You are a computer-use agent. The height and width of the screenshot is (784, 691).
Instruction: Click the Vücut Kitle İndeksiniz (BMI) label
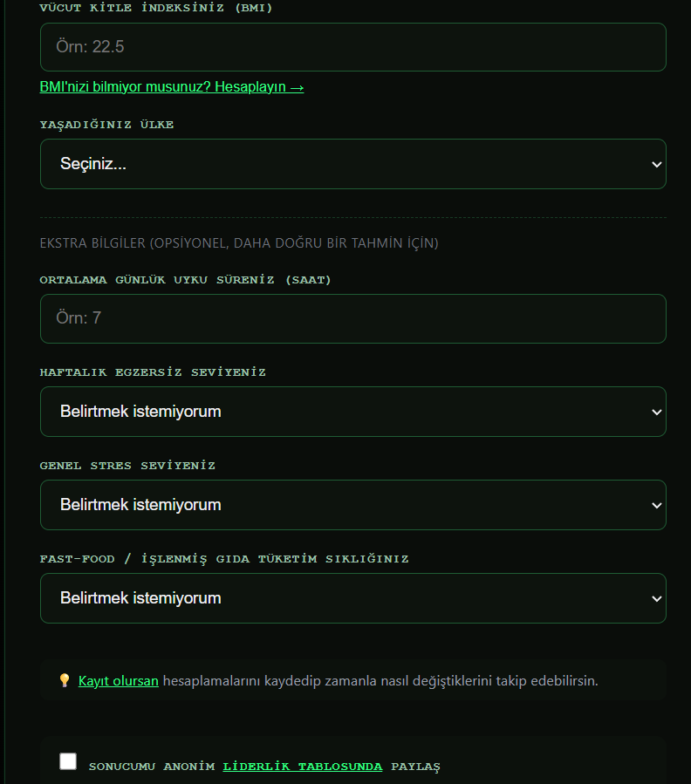(x=156, y=8)
